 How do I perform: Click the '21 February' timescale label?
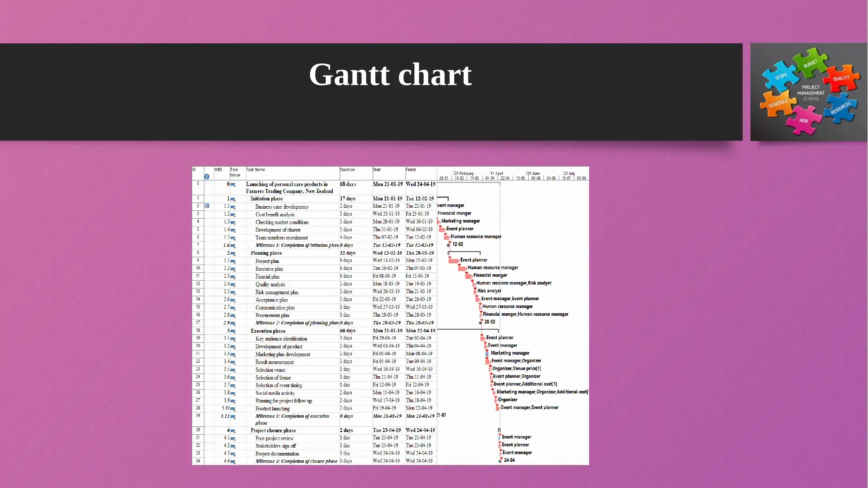point(464,174)
